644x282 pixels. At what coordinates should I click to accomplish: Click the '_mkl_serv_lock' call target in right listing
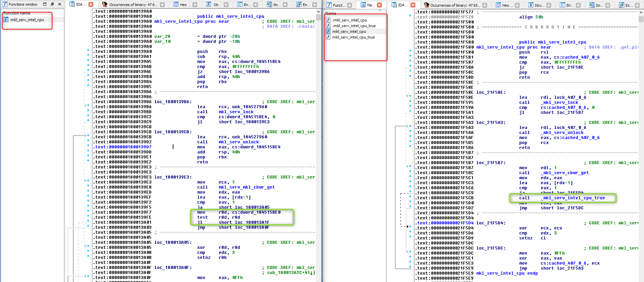tap(559, 102)
